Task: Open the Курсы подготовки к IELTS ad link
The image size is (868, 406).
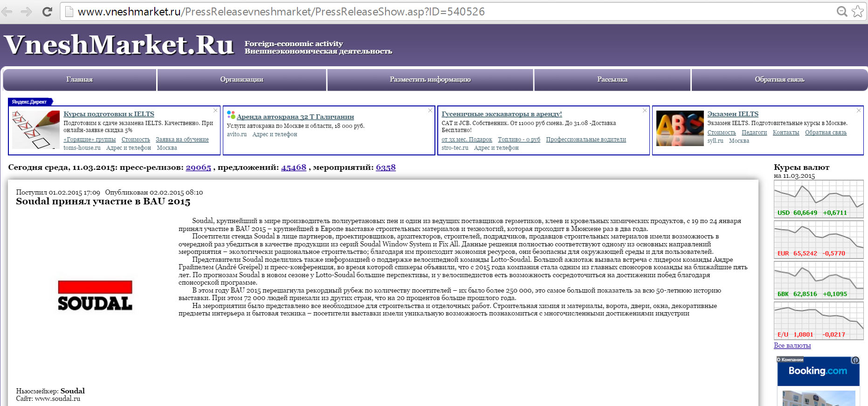Action: (109, 114)
